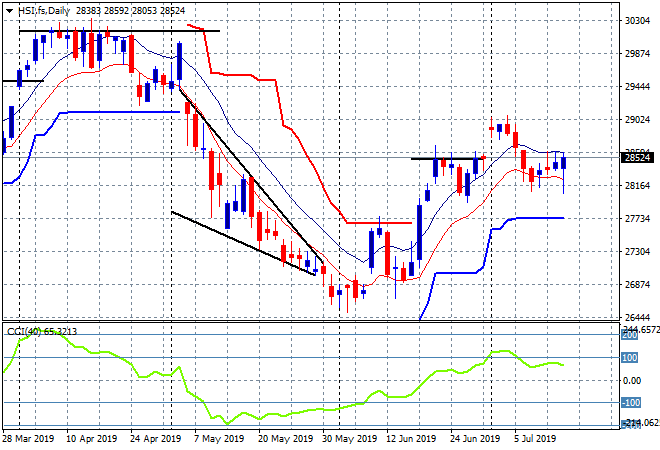
Task: Click the 27304 price axis label
Action: coord(637,252)
